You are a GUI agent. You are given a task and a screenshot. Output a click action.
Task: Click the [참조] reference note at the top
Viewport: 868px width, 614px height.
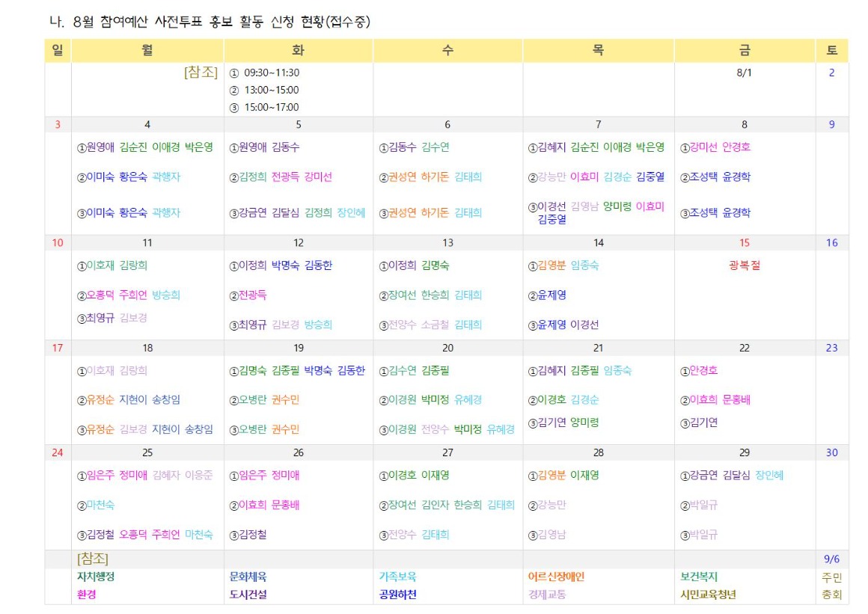pos(202,72)
